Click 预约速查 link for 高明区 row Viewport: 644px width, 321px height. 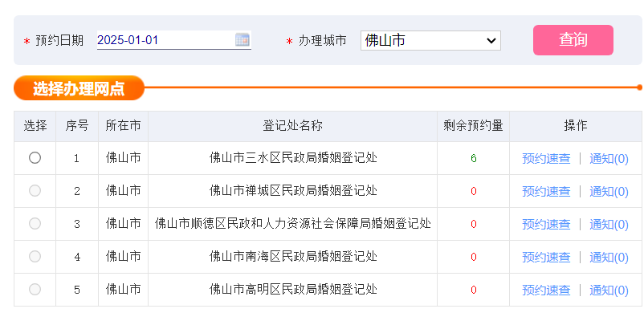coord(546,290)
